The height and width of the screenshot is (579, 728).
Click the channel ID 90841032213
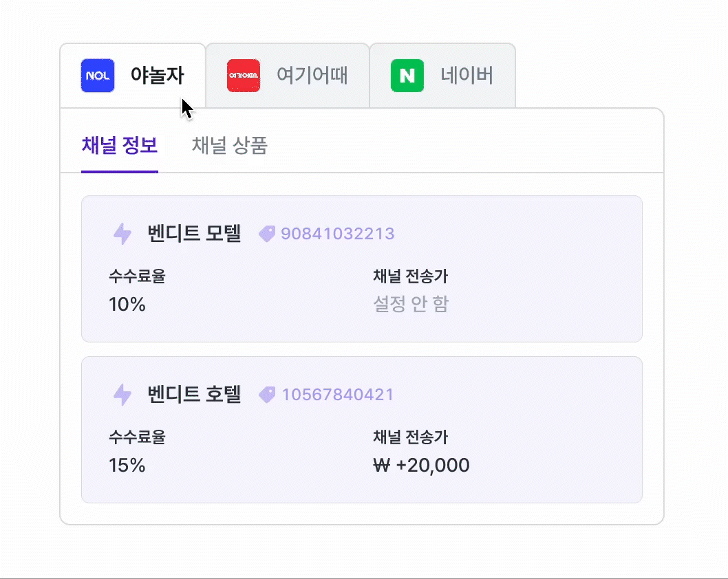338,234
